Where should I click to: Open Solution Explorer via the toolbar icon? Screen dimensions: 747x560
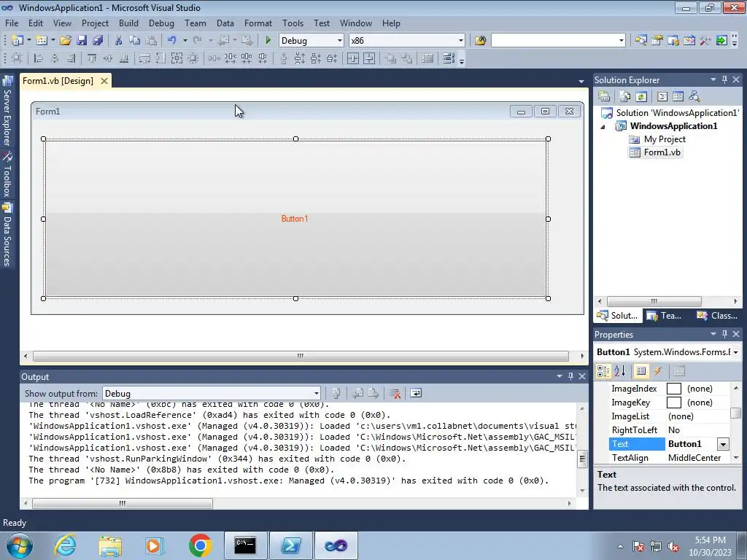point(640,41)
